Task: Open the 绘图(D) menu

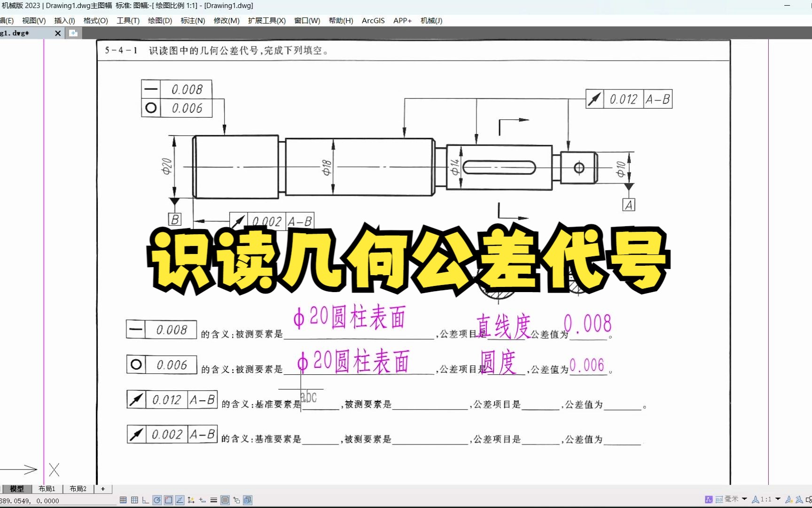Action: pos(160,21)
